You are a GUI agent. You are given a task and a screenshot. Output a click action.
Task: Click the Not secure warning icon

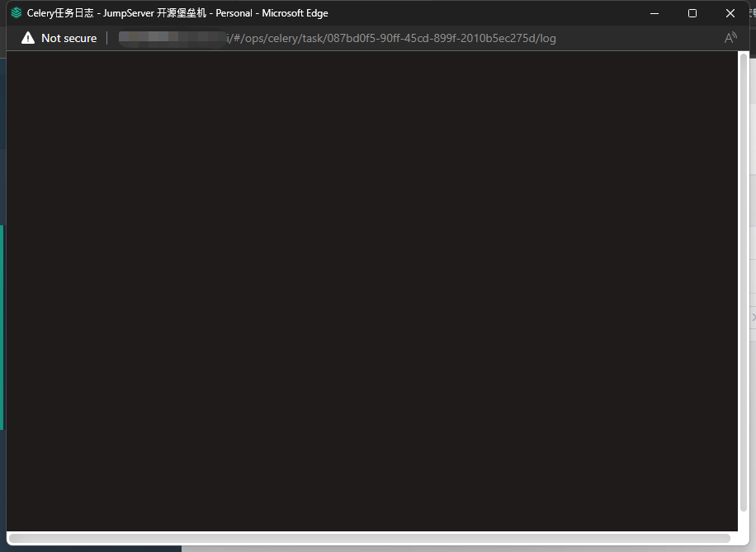(x=28, y=38)
